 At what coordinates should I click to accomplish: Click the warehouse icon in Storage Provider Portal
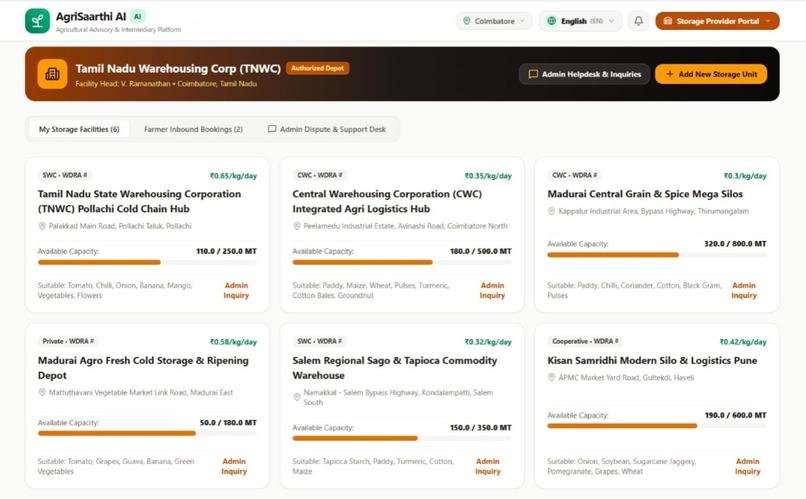668,21
